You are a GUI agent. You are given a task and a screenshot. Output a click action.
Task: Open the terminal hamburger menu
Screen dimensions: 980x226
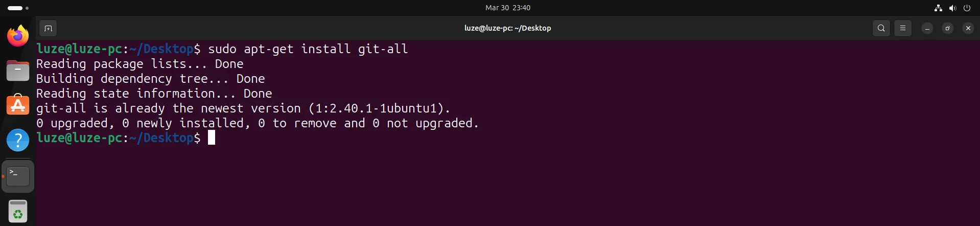point(903,29)
